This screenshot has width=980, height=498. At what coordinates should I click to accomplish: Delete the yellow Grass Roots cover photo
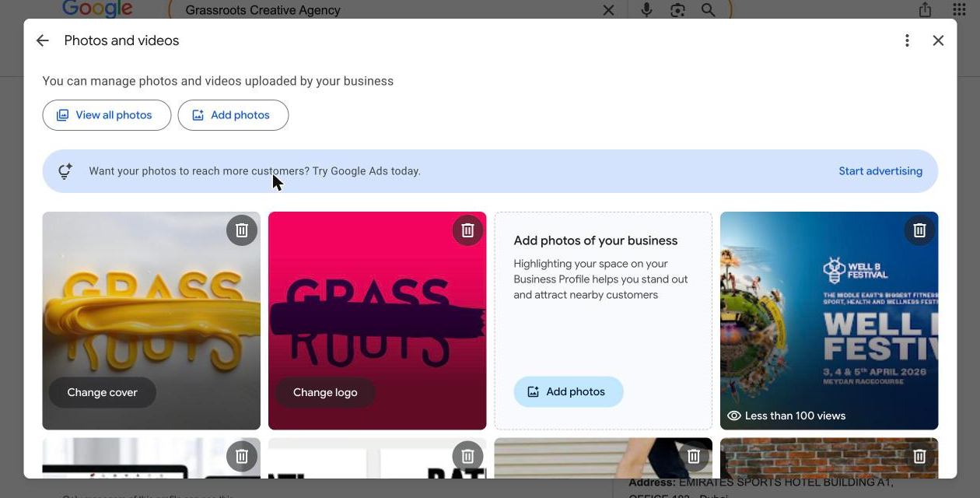242,230
